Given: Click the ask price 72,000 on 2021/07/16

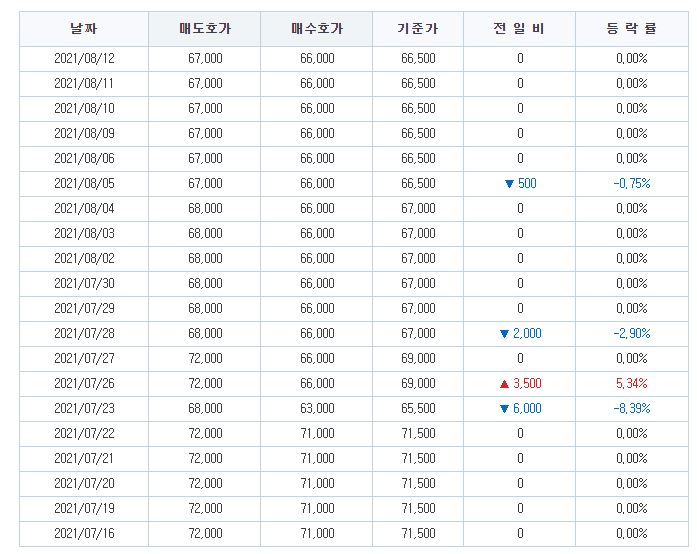Looking at the screenshot, I should pos(205,533).
